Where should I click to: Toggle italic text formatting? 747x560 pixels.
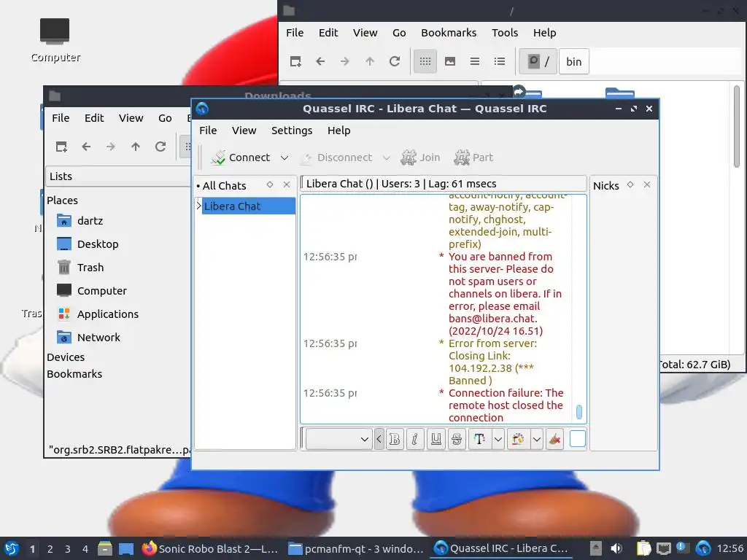(x=415, y=439)
